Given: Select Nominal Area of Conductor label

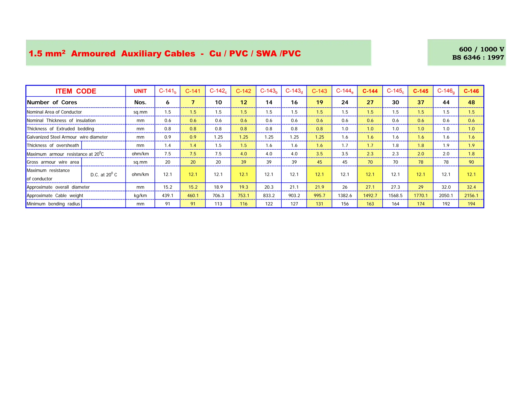Looking at the screenshot, I should (x=54, y=112).
